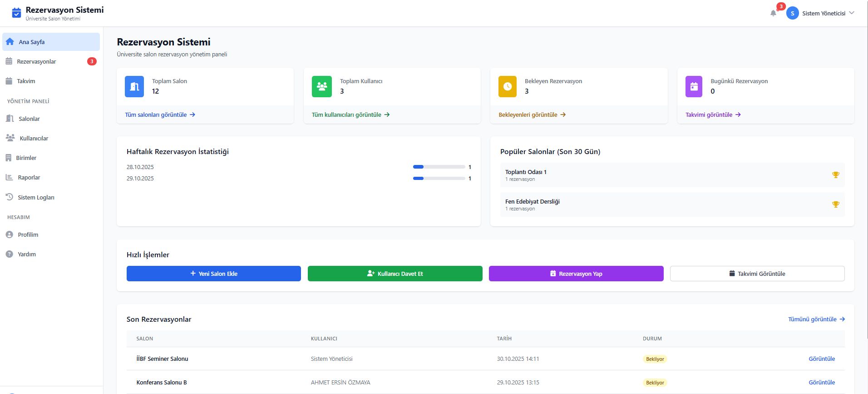Click the user name AHMET ERSİN ÖZMAYA
Image resolution: width=868 pixels, height=394 pixels.
[x=340, y=382]
